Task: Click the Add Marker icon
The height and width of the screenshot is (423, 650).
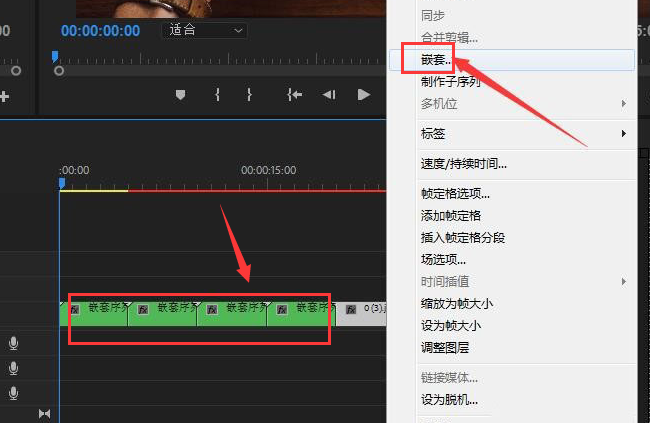Action: click(181, 95)
